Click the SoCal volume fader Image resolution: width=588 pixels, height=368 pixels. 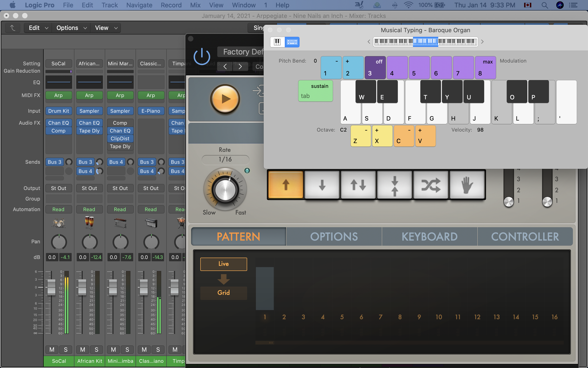click(51, 287)
